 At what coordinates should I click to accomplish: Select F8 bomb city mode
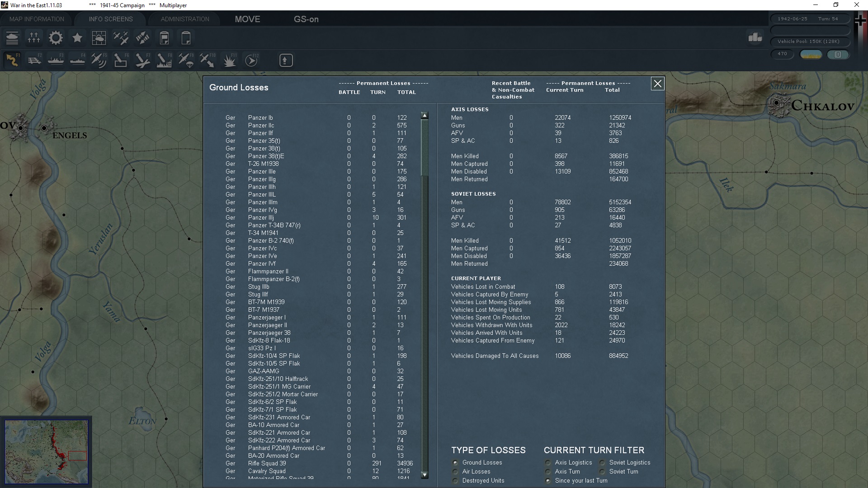click(x=164, y=60)
